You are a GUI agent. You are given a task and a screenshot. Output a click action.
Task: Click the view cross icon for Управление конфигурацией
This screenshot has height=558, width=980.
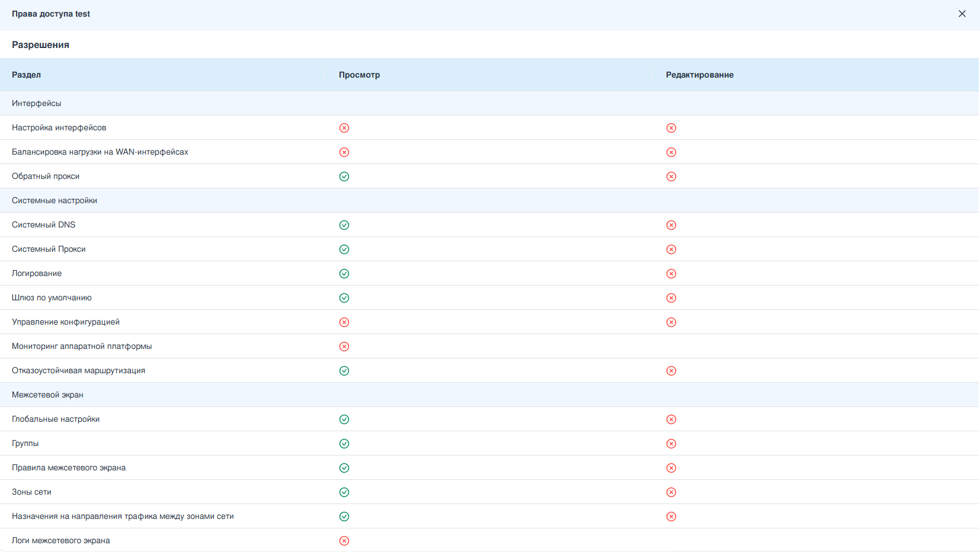click(344, 322)
